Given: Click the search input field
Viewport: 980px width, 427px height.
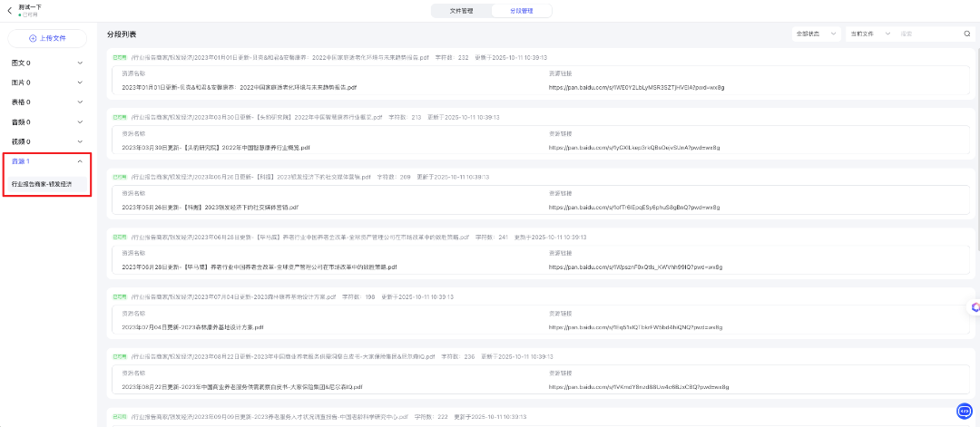Looking at the screenshot, I should click(927, 34).
